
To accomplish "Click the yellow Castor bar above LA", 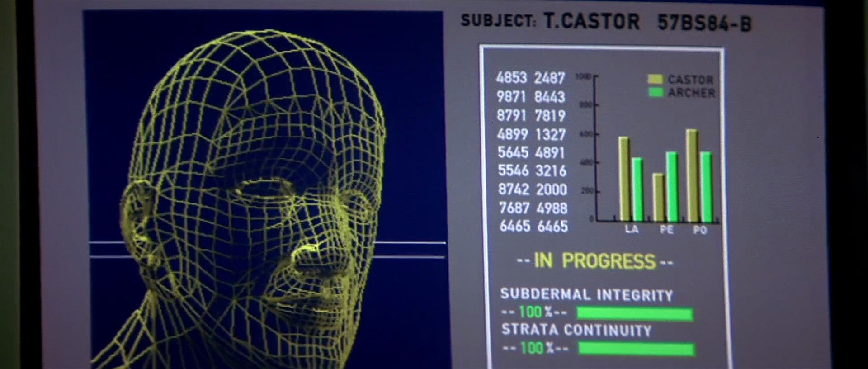I will click(624, 179).
